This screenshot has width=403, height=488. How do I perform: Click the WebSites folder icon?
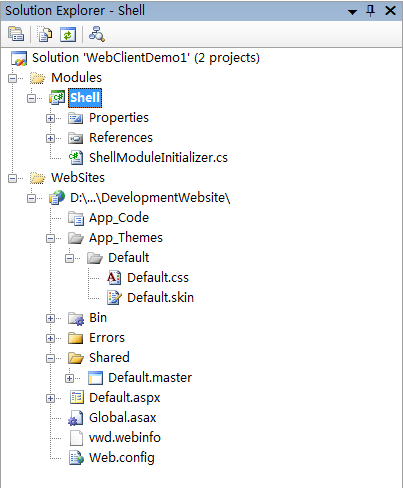37,178
